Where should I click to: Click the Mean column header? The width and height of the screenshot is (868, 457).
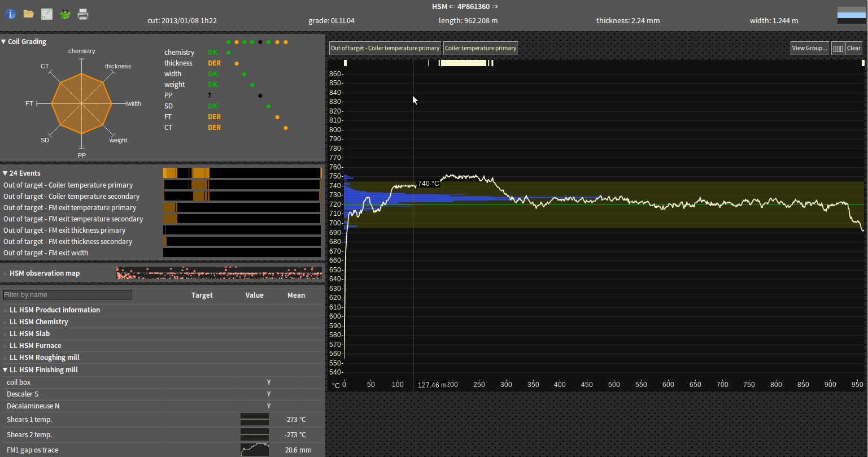[x=296, y=295]
